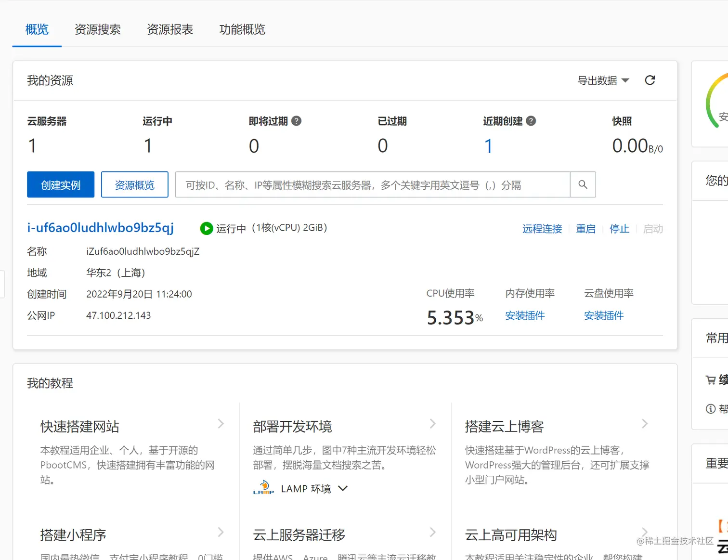The width and height of the screenshot is (728, 560).
Task: Click the help icon beside 即将过期
Action: click(x=297, y=121)
